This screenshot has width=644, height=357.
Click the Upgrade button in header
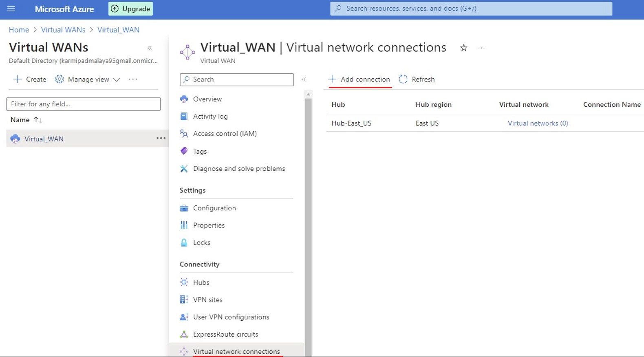pos(130,9)
